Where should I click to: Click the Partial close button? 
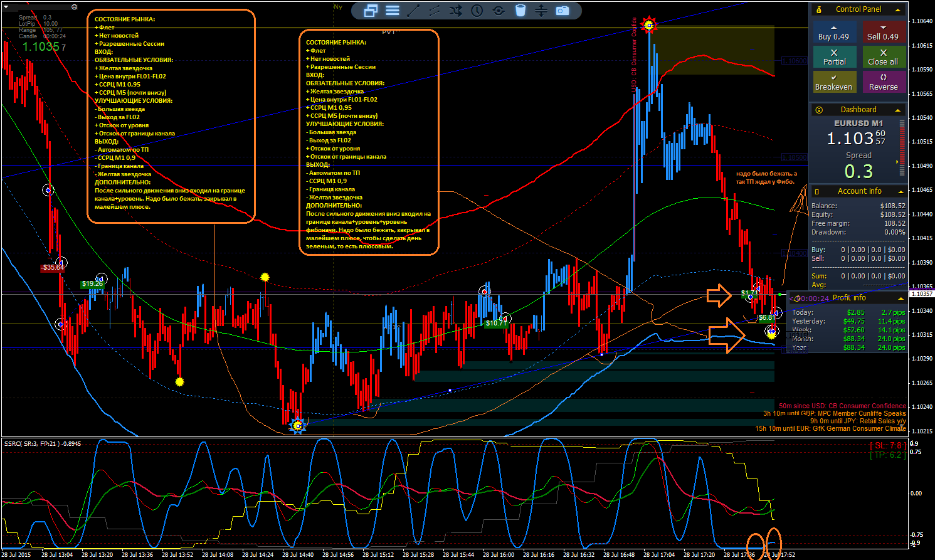pos(833,57)
